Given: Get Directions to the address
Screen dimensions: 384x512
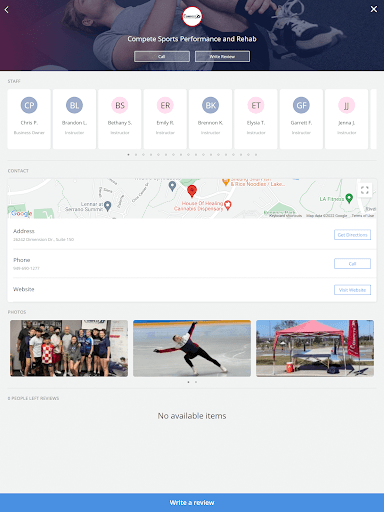Looking at the screenshot, I should [x=352, y=235].
